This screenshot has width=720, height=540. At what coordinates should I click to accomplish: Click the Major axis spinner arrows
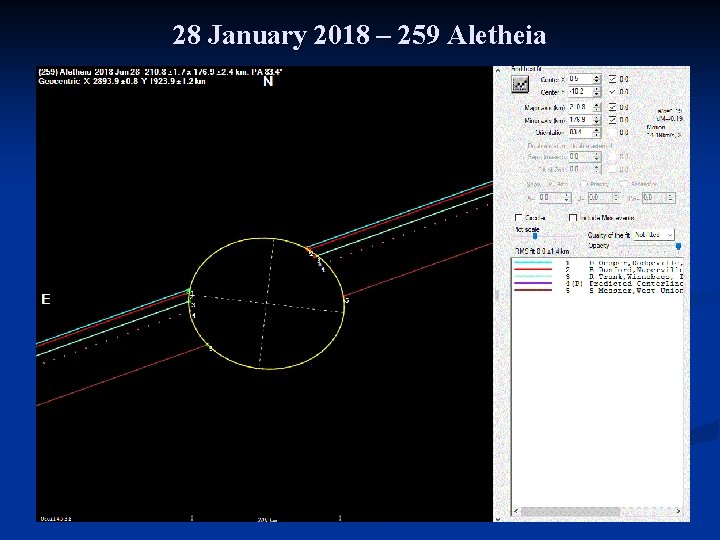(x=596, y=107)
